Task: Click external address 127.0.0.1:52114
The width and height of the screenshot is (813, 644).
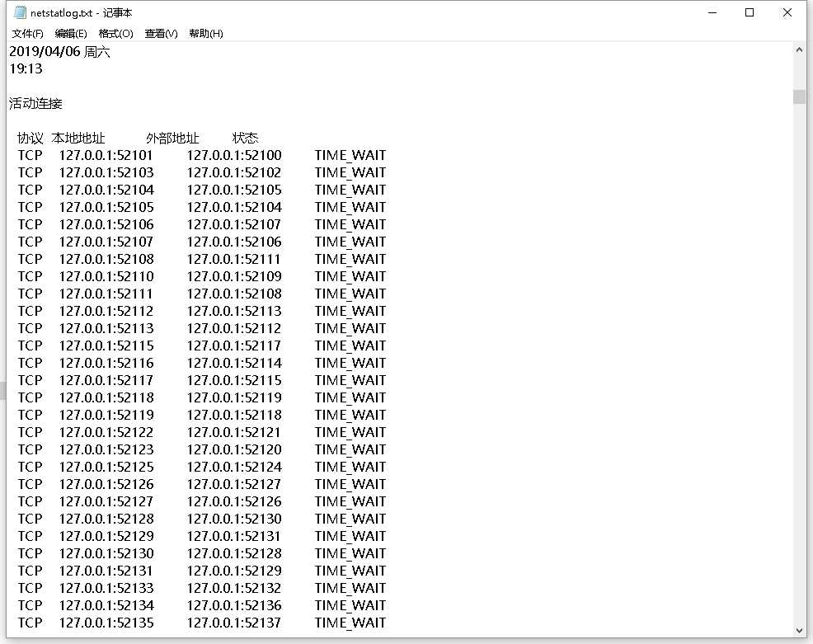Action: [x=234, y=363]
